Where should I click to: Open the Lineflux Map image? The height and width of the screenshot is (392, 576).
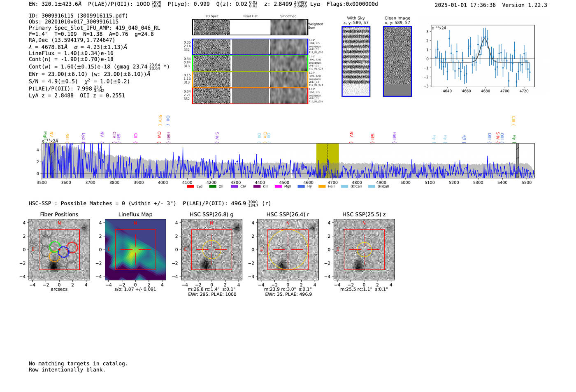135,250
